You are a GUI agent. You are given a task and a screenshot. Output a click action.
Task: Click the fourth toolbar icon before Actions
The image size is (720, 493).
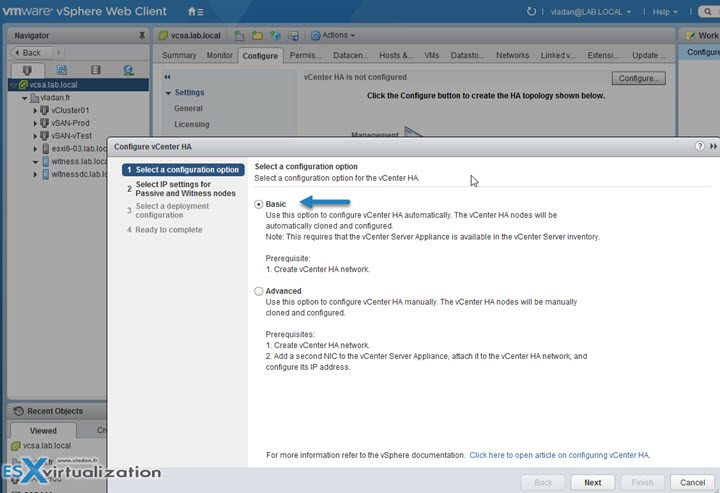(293, 35)
